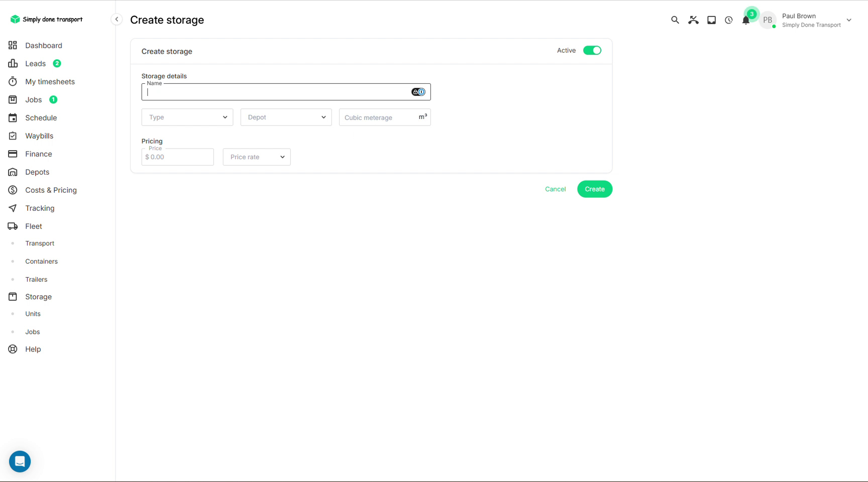Click the Jobs icon in sidebar

pos(13,99)
